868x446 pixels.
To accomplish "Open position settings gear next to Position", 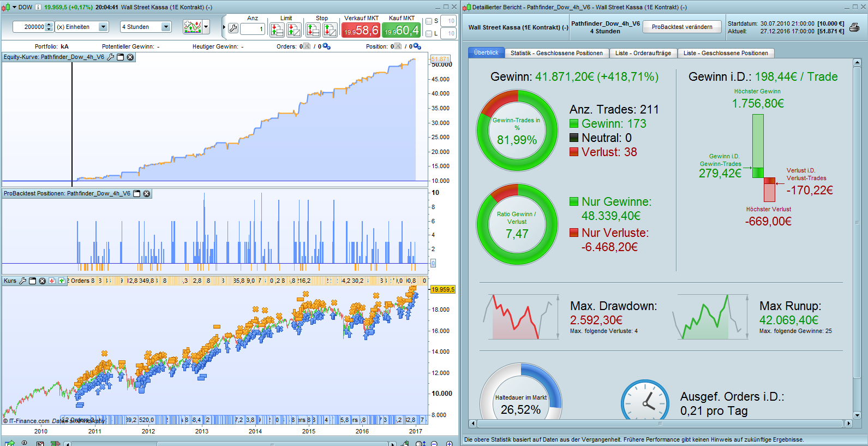I will tap(417, 46).
